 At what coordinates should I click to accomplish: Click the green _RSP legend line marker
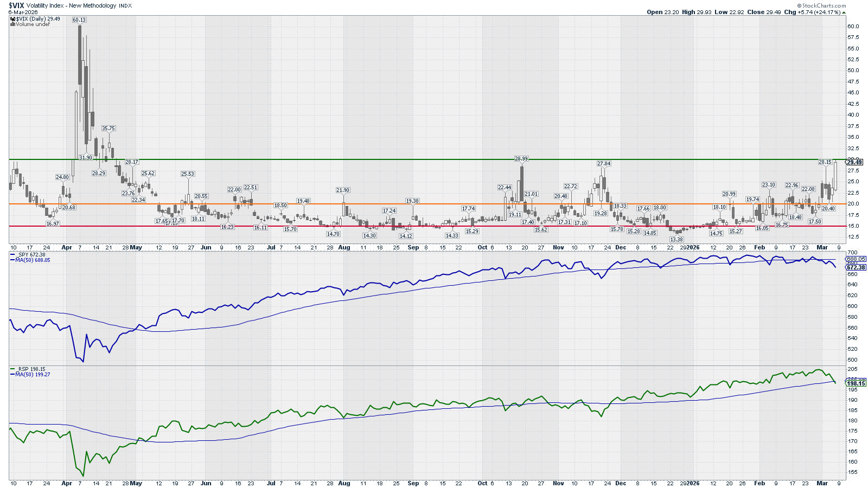click(13, 369)
